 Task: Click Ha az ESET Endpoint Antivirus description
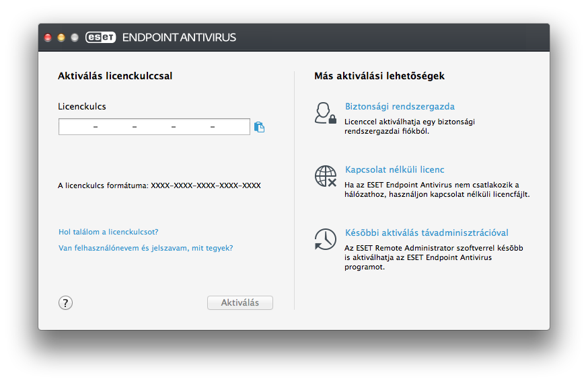(437, 189)
